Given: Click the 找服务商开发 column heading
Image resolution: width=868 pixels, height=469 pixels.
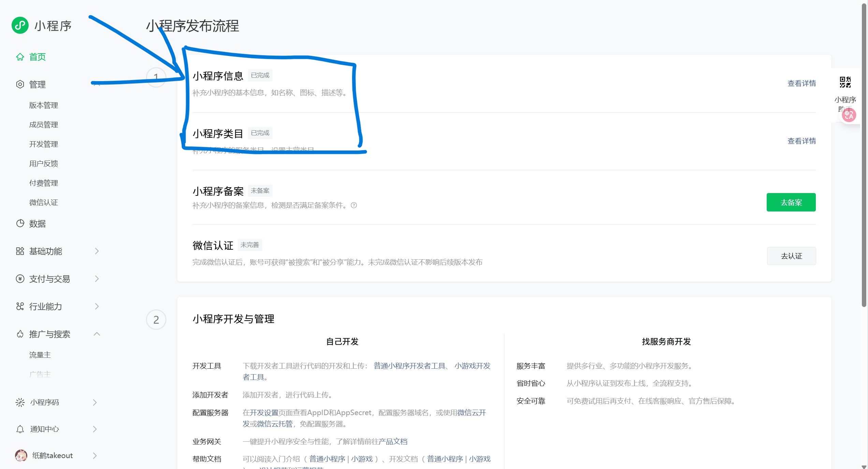Looking at the screenshot, I should coord(666,341).
